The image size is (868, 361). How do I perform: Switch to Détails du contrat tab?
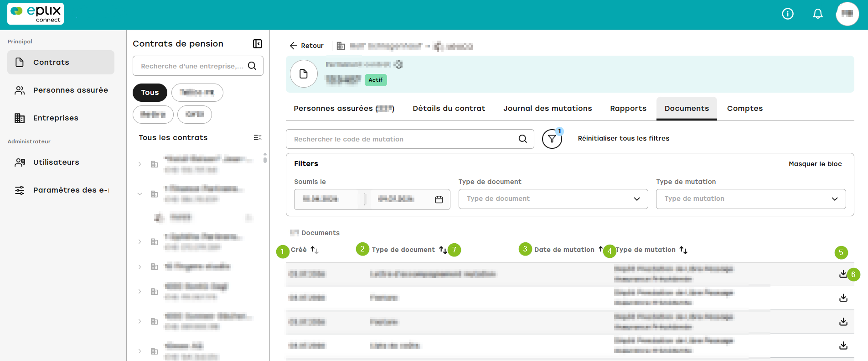tap(449, 109)
